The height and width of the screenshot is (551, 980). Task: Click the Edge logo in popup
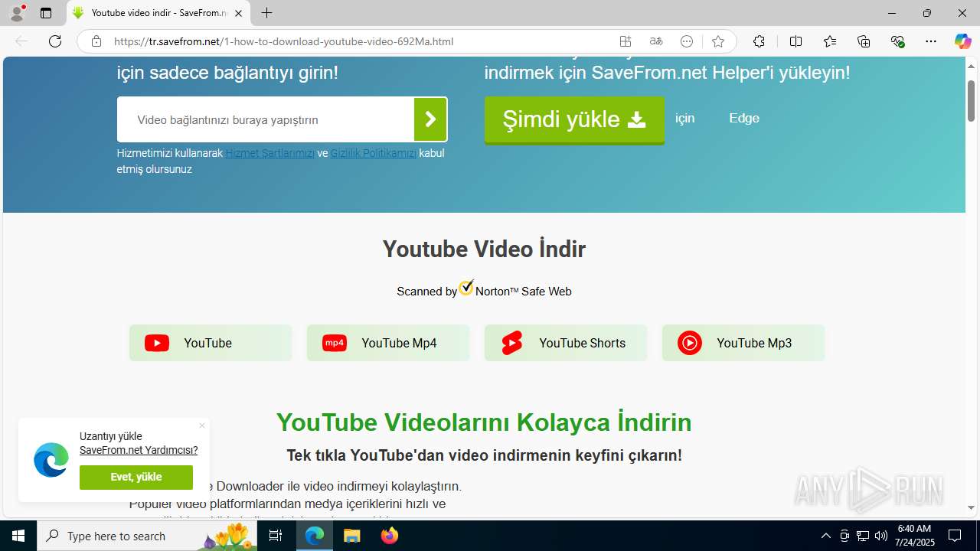tap(51, 460)
